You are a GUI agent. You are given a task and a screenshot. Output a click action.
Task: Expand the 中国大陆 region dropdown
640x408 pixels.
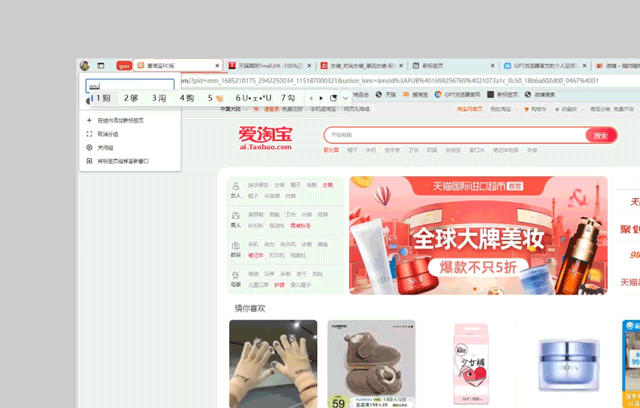click(x=234, y=109)
